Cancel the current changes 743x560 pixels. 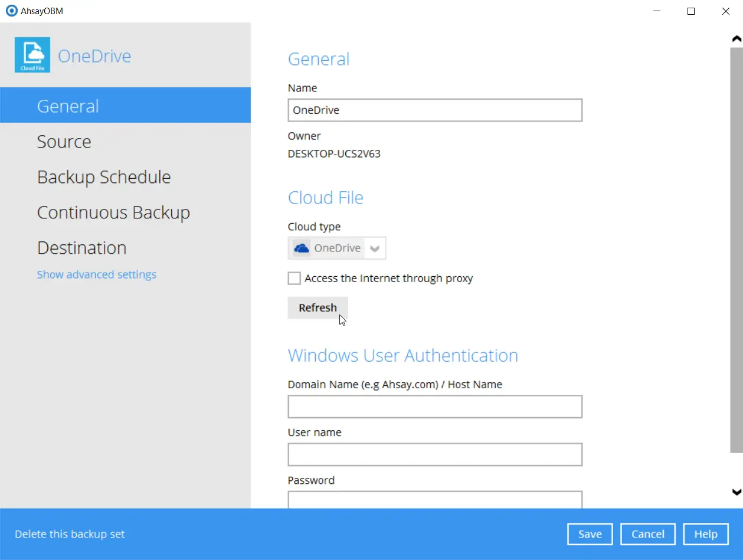coord(647,533)
